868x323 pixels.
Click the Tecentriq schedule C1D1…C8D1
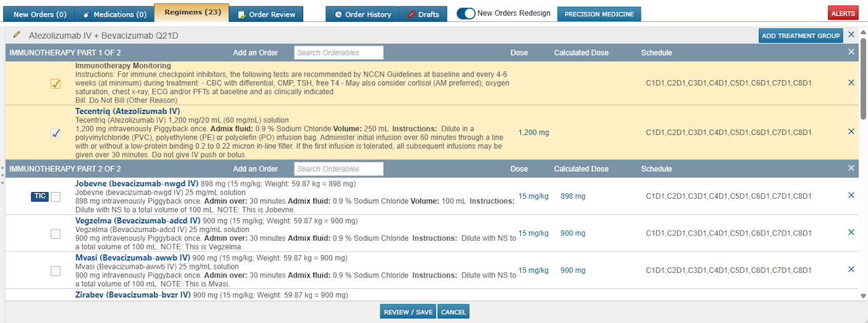coord(728,132)
